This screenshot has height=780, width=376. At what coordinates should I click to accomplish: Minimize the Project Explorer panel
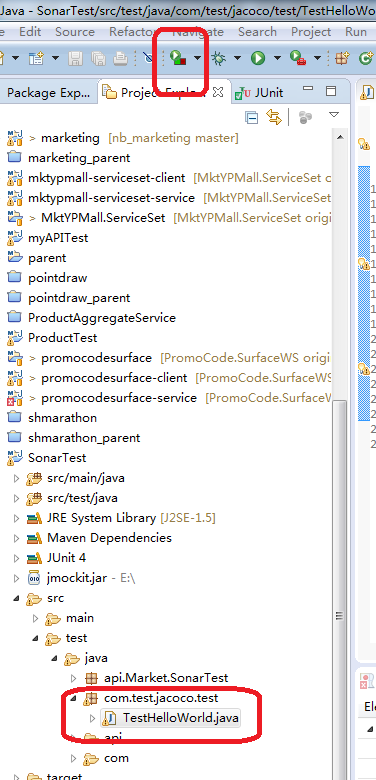308,89
